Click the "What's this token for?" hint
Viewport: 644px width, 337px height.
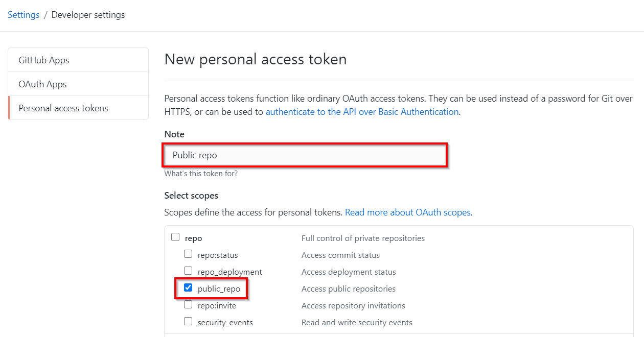201,174
